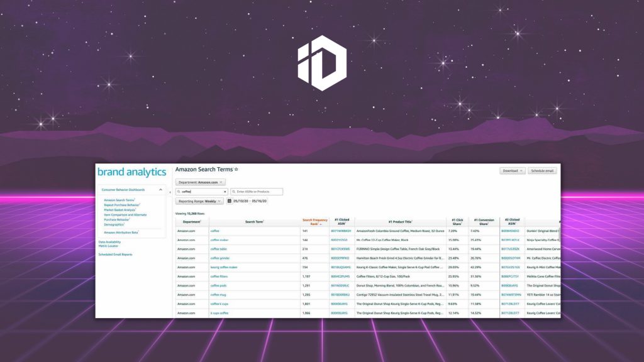The height and width of the screenshot is (362, 644).
Task: Click the 05/10/20 - 05/16/20 date range
Action: (250, 201)
